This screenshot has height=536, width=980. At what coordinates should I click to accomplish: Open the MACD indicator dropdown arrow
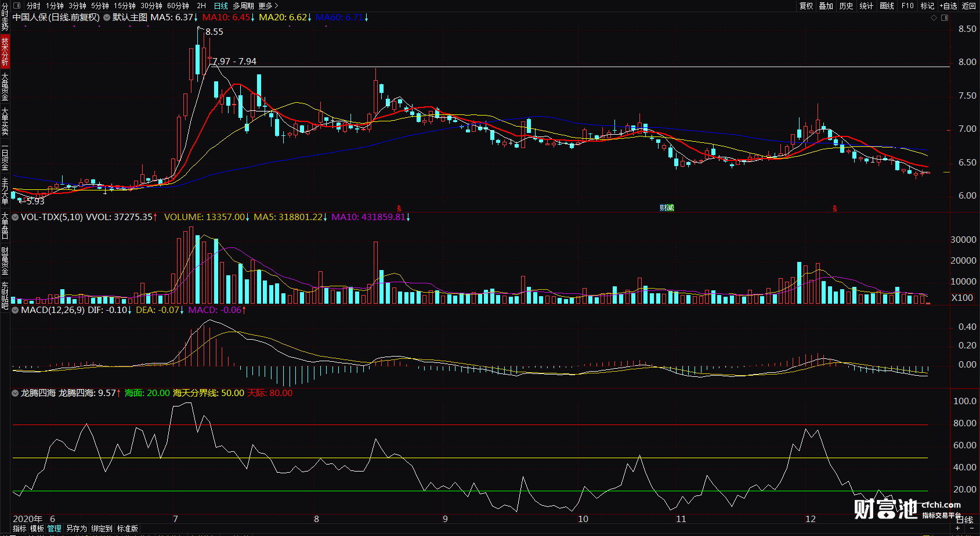[x=15, y=310]
